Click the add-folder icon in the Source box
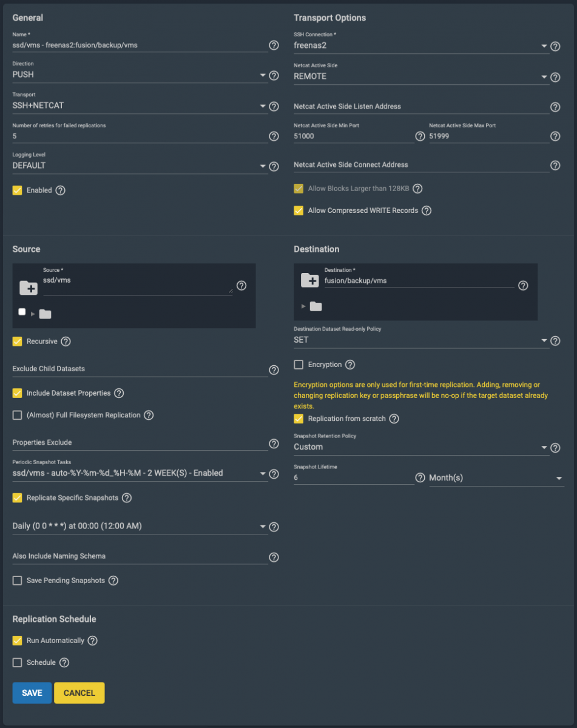The image size is (577, 728). [x=29, y=286]
